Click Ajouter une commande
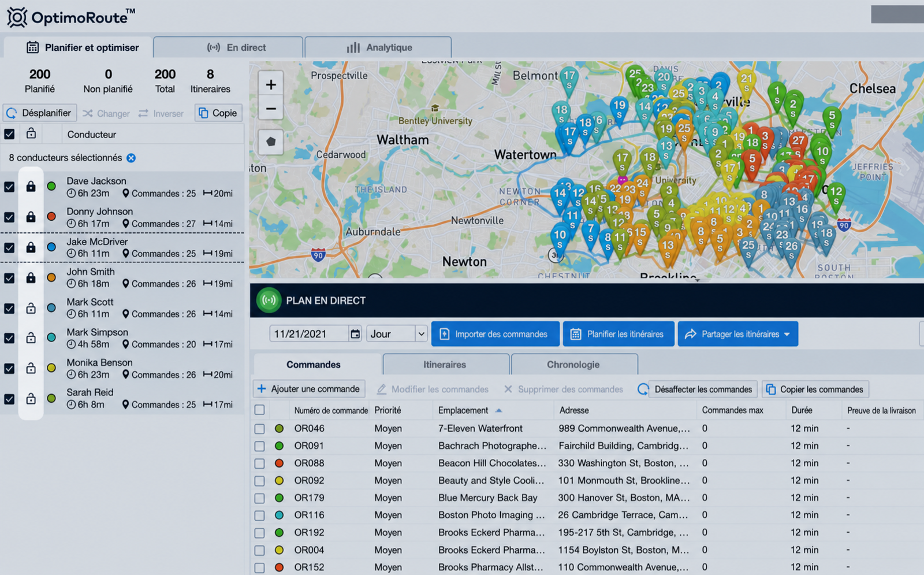This screenshot has width=924, height=575. point(309,389)
